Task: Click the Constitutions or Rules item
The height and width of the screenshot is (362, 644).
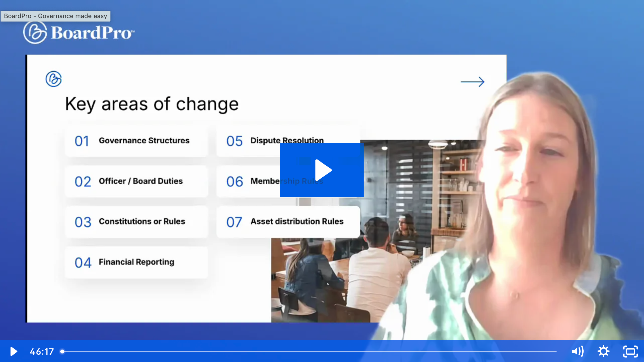Action: [137, 222]
